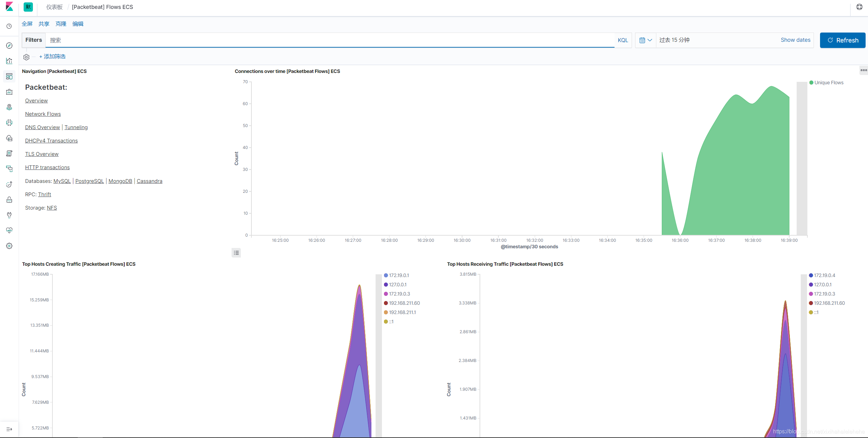Viewport: 868px width, 438px height.
Task: Open help icon at top right
Action: (x=859, y=7)
